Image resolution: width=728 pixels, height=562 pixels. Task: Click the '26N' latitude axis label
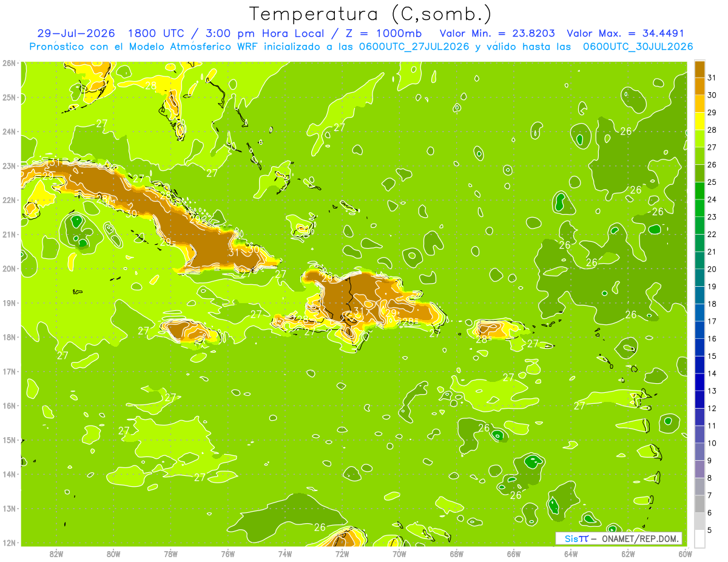pos(8,62)
